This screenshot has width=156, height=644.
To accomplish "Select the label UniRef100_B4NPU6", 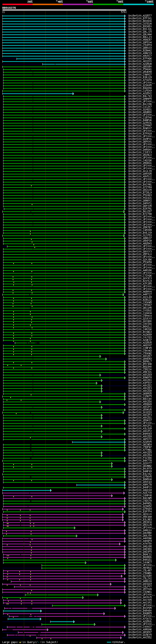I will [x=140, y=120].
